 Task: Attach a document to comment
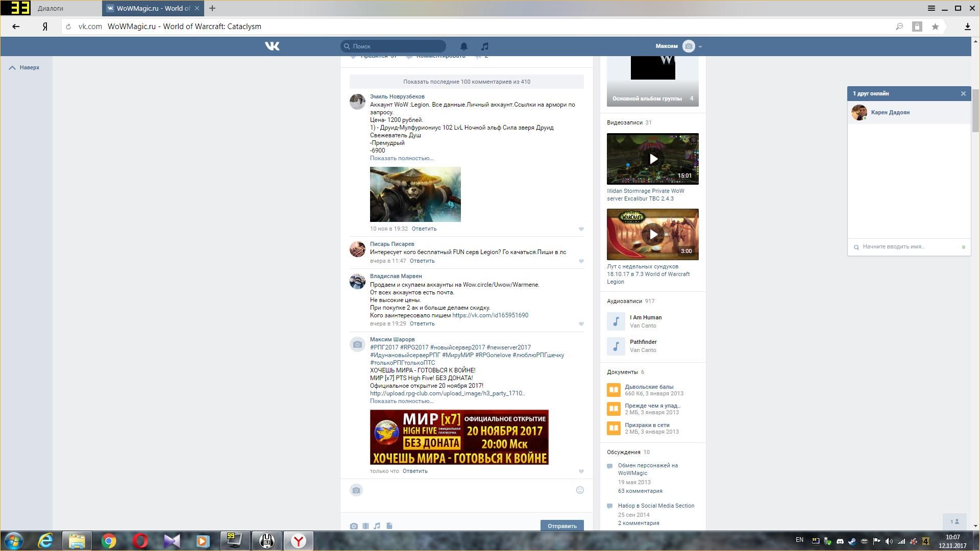click(389, 526)
